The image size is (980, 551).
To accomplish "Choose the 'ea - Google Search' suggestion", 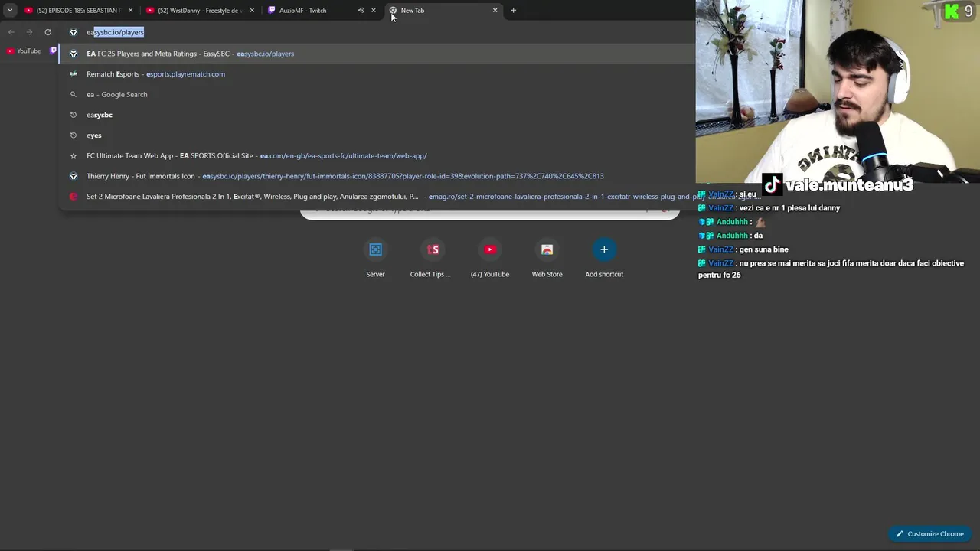I will pos(375,94).
